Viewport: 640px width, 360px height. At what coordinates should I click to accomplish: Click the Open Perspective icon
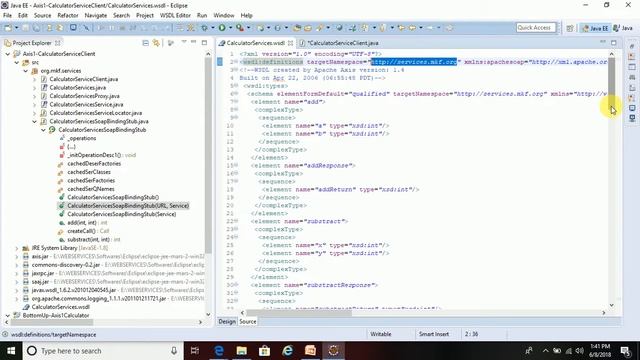coord(570,28)
